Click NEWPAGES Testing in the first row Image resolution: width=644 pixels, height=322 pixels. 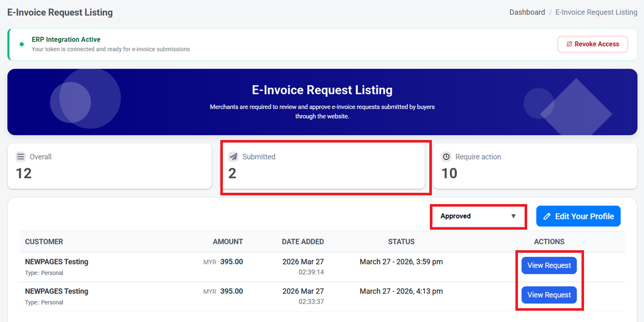click(x=56, y=261)
